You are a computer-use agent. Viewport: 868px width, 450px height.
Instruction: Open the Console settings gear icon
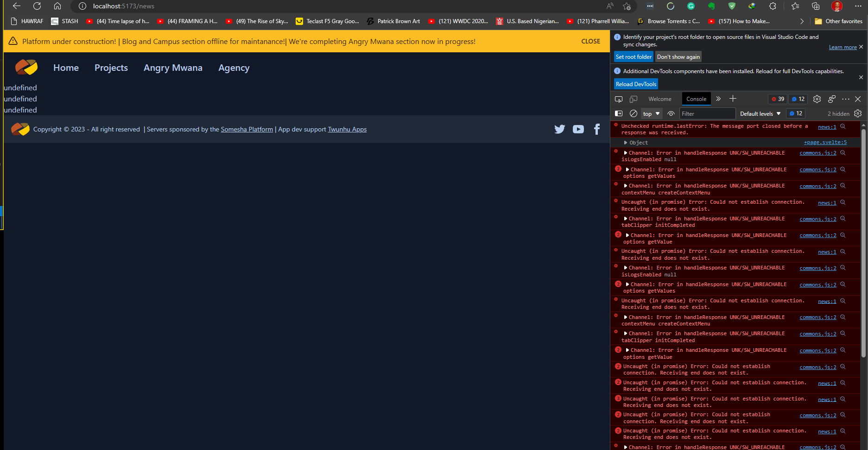[858, 113]
